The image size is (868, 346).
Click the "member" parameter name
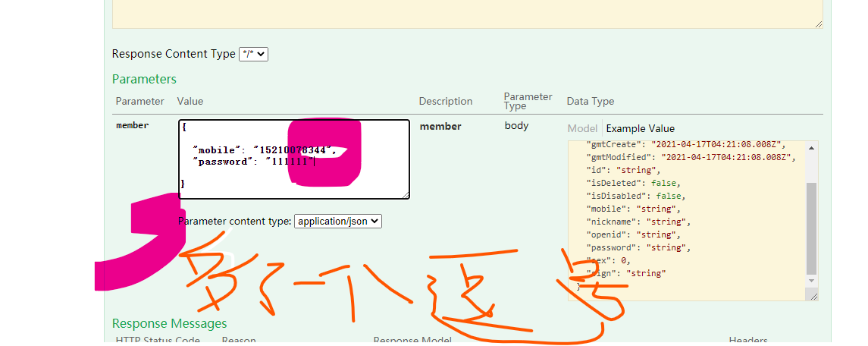tap(133, 125)
